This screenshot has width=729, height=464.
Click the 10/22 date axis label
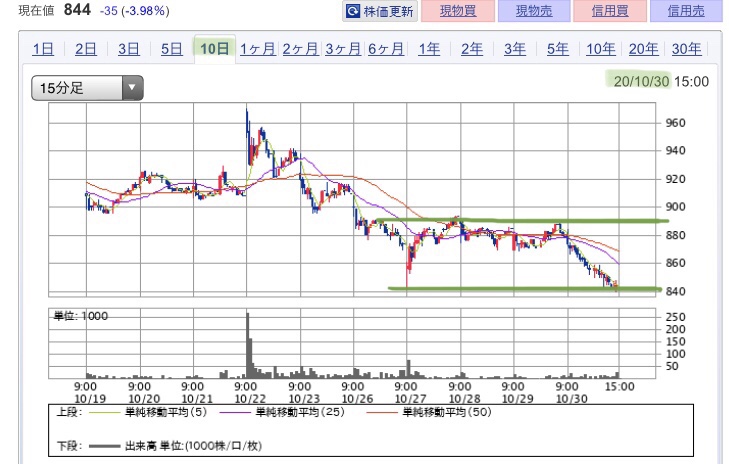tap(250, 399)
